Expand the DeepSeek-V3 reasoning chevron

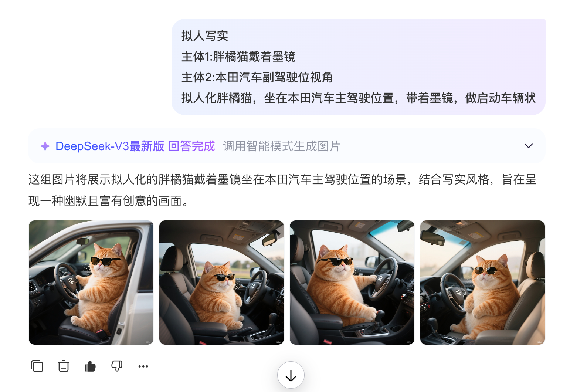click(529, 146)
